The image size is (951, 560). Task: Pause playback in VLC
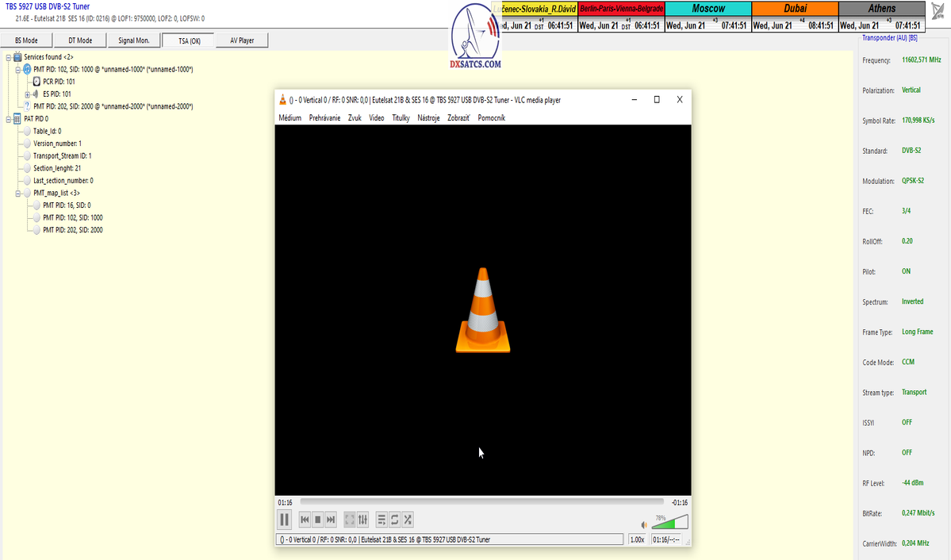coord(284,520)
